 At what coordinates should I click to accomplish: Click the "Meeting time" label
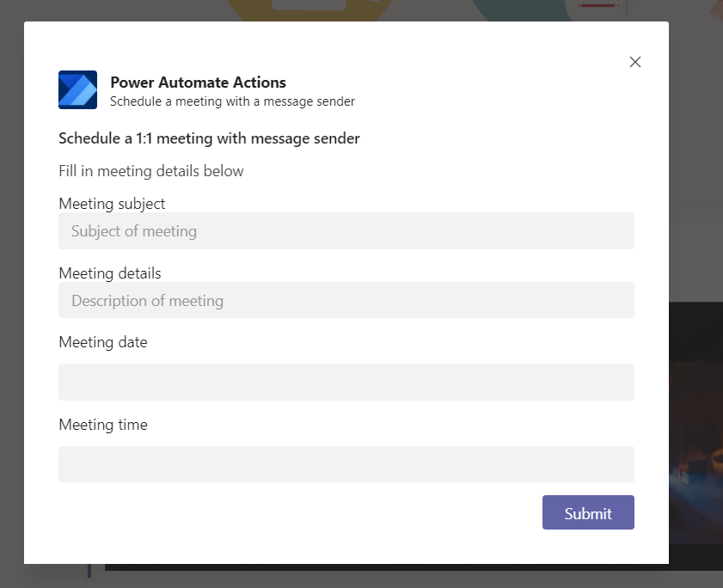click(x=103, y=425)
